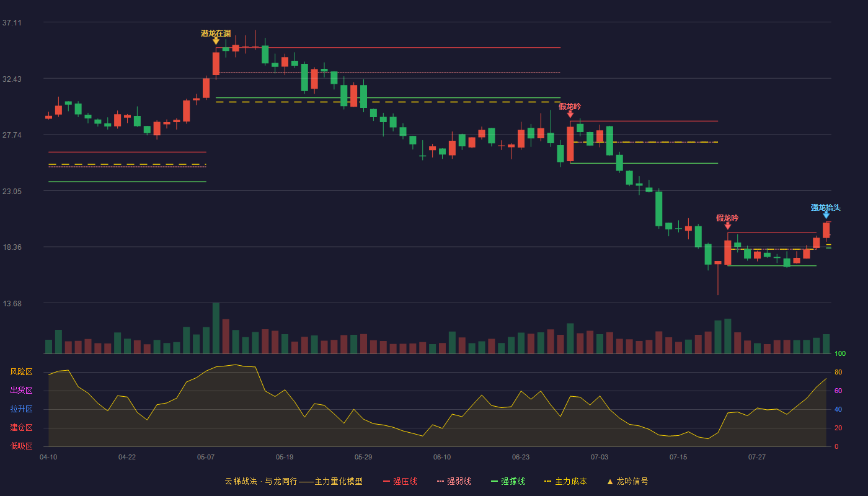Click the 潜龙在渊 yellow arrow signal marker
Viewport: 868px width, 496px height.
click(x=216, y=41)
